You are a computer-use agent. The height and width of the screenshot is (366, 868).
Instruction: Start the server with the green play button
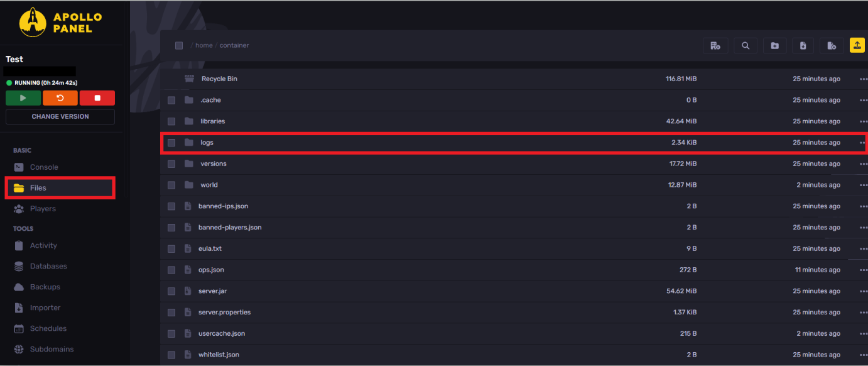point(23,98)
